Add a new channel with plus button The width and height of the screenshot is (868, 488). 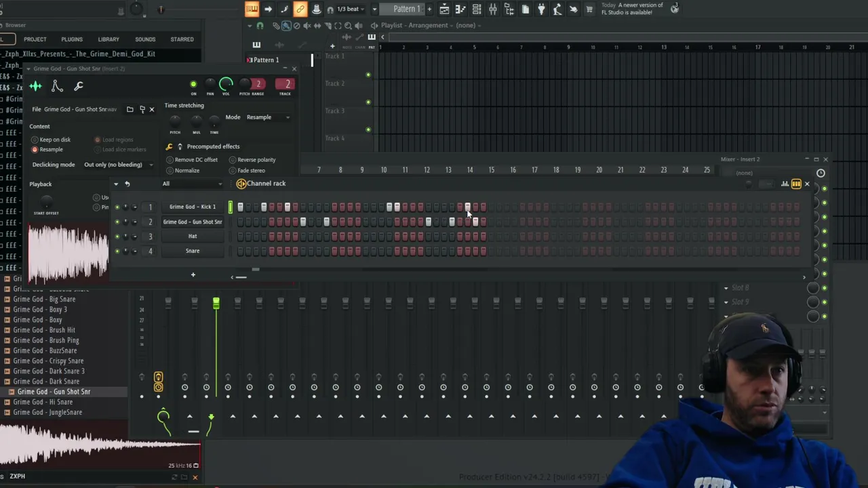point(193,274)
